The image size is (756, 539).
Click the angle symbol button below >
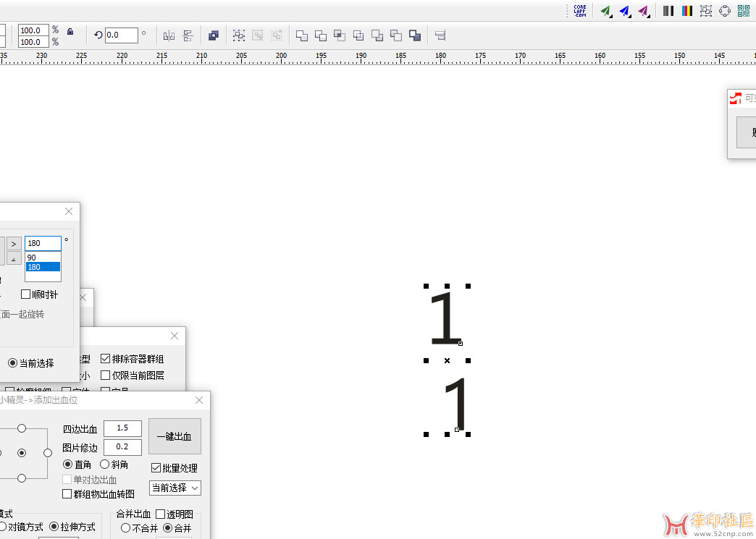click(14, 259)
